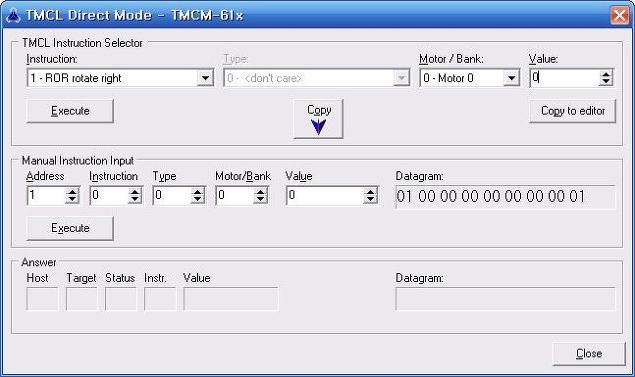This screenshot has height=377, width=635.
Task: Increase the Selector Value with up arrow
Action: tap(606, 74)
